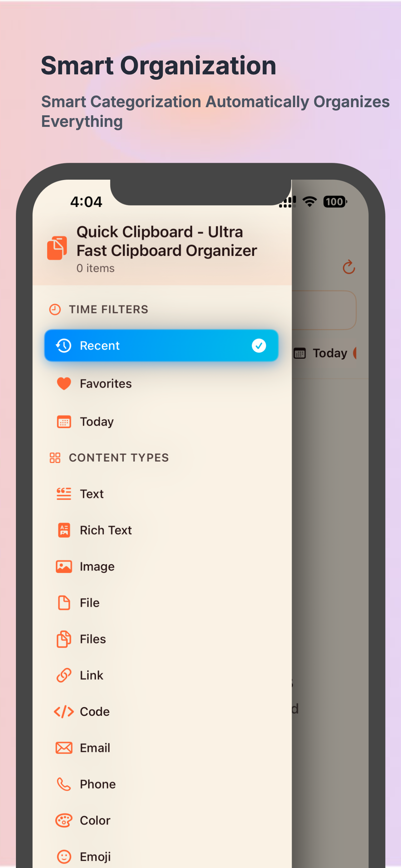Select the Today calendar icon in sidebar
Image resolution: width=401 pixels, height=868 pixels.
(x=64, y=422)
